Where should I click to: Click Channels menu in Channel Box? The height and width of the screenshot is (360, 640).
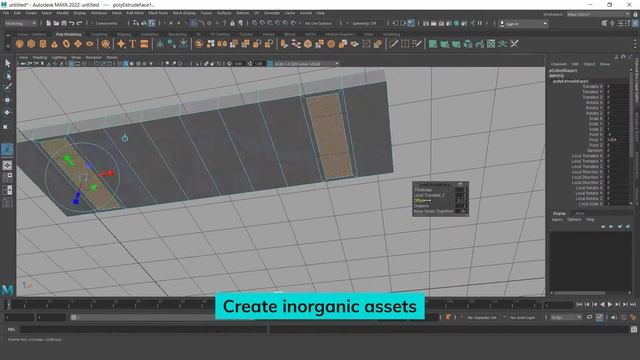(x=558, y=64)
